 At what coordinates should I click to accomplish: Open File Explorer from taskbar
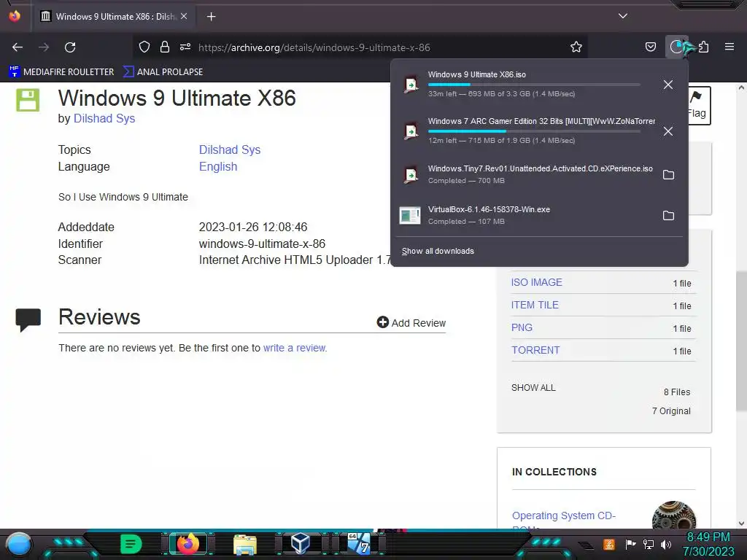pyautogui.click(x=245, y=544)
